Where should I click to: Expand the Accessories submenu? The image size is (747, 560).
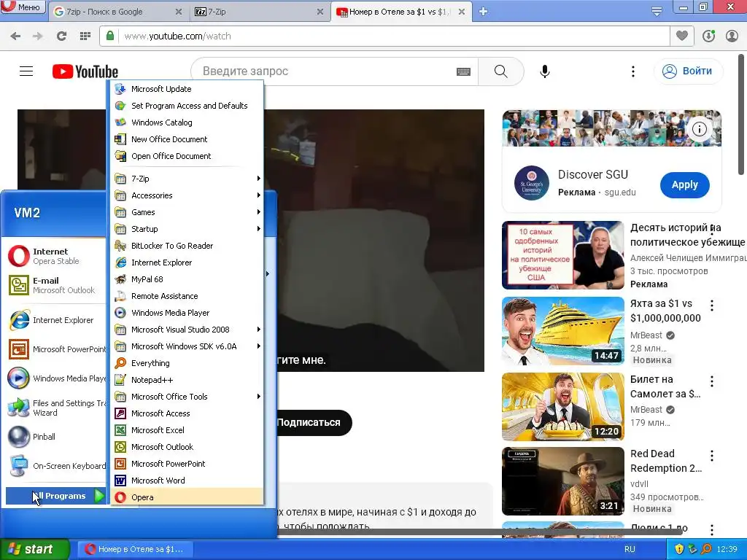coord(187,195)
